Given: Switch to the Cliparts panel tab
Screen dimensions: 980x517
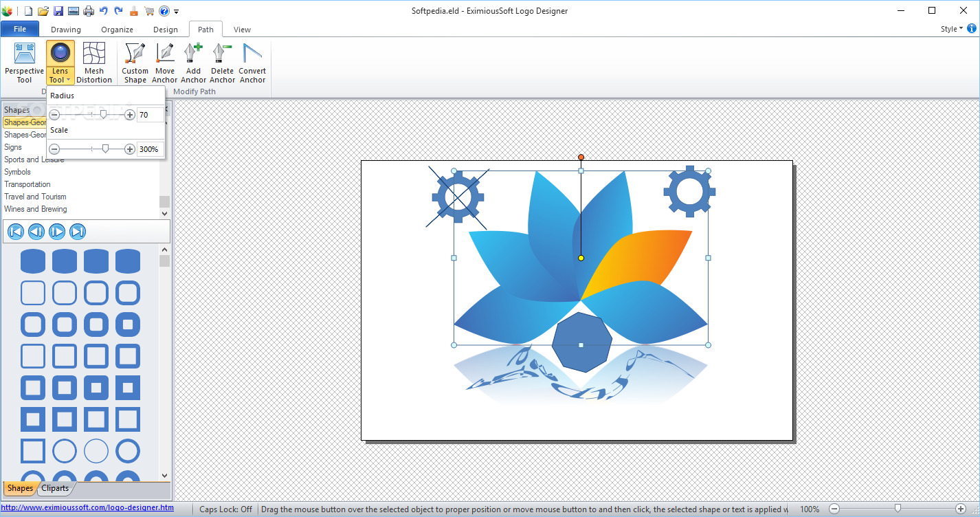Looking at the screenshot, I should click(x=55, y=488).
